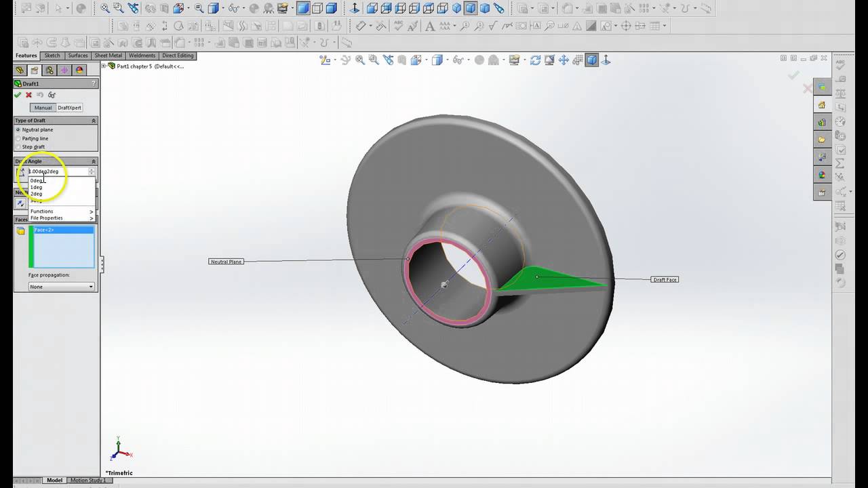Expand Part1 chapter 5 tree node
This screenshot has width=868, height=488.
[104, 66]
